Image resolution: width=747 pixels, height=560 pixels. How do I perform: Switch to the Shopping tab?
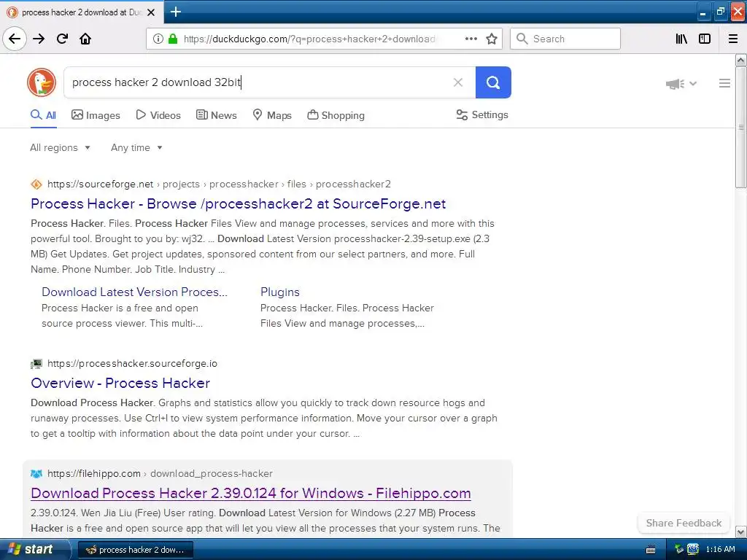click(x=336, y=115)
